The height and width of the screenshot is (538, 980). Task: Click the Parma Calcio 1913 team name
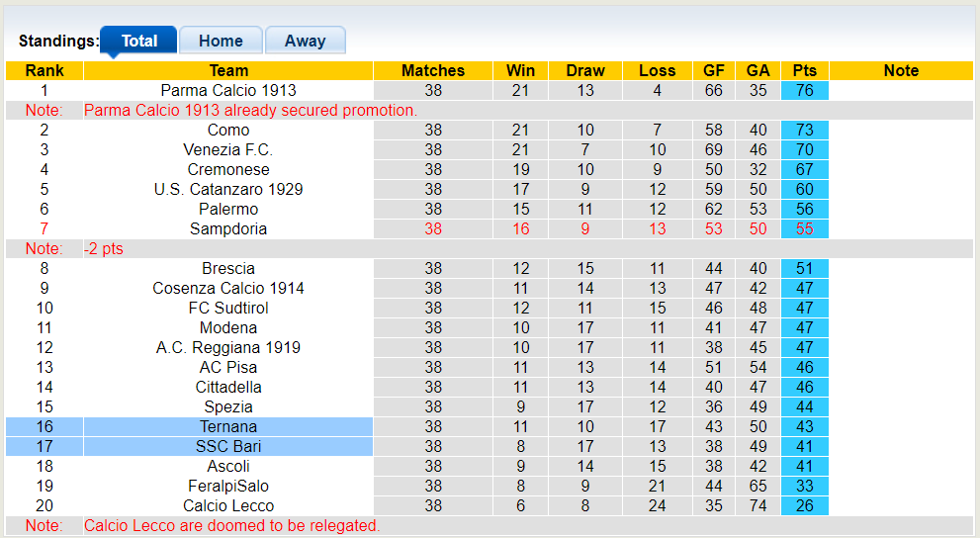tap(228, 90)
